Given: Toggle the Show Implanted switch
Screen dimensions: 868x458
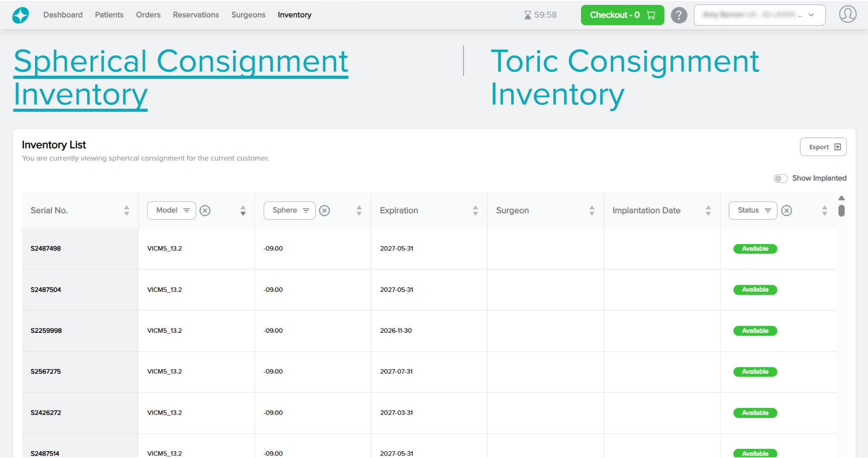Looking at the screenshot, I should click(780, 178).
